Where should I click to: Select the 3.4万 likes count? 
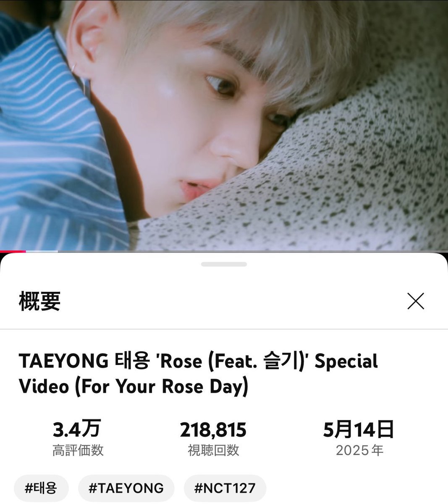77,429
